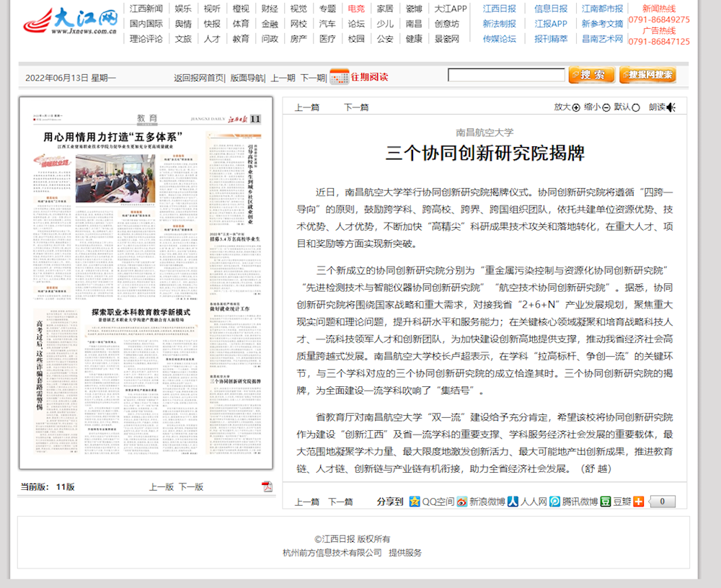Image resolution: width=721 pixels, height=588 pixels.
Task: Go to 下一篇 above the article
Action: point(355,107)
